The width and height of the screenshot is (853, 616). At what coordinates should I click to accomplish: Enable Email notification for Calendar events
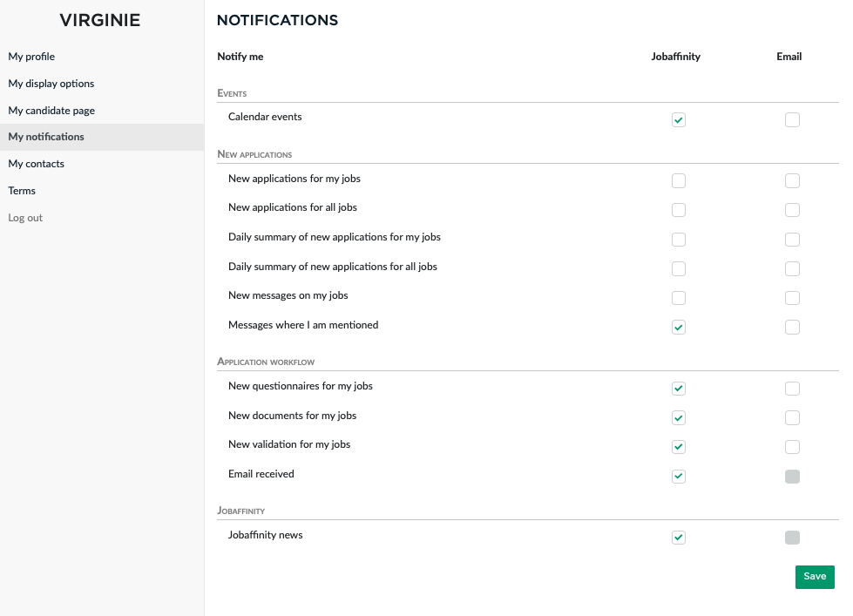pos(792,120)
